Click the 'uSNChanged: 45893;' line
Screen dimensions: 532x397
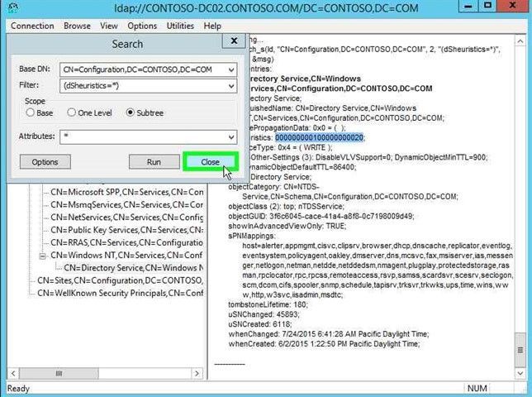click(x=264, y=314)
